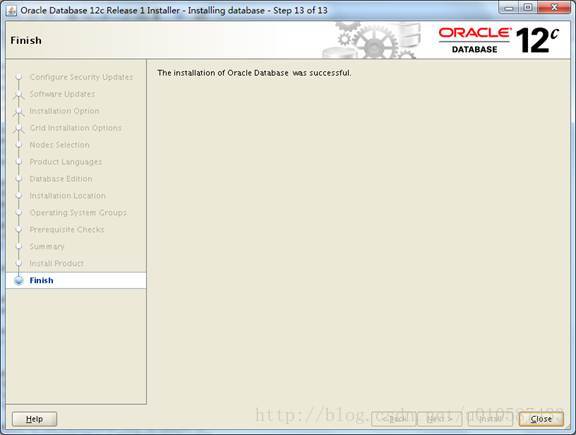Select Operating System Groups step
Image resolution: width=576 pixels, height=435 pixels.
pyautogui.click(x=78, y=212)
